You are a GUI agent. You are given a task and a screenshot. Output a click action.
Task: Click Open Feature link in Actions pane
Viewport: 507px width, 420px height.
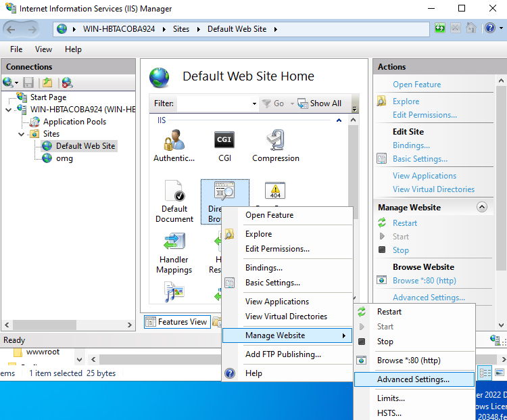417,85
